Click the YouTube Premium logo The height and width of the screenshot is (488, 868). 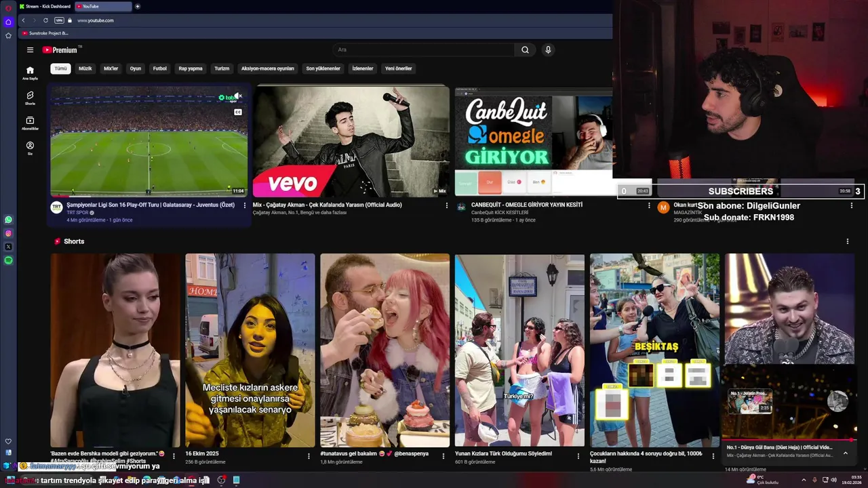point(61,49)
